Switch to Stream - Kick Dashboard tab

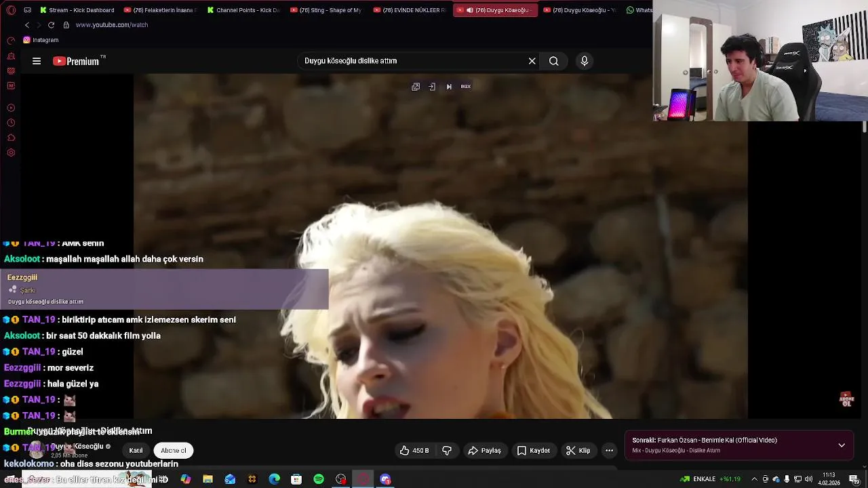tap(77, 10)
